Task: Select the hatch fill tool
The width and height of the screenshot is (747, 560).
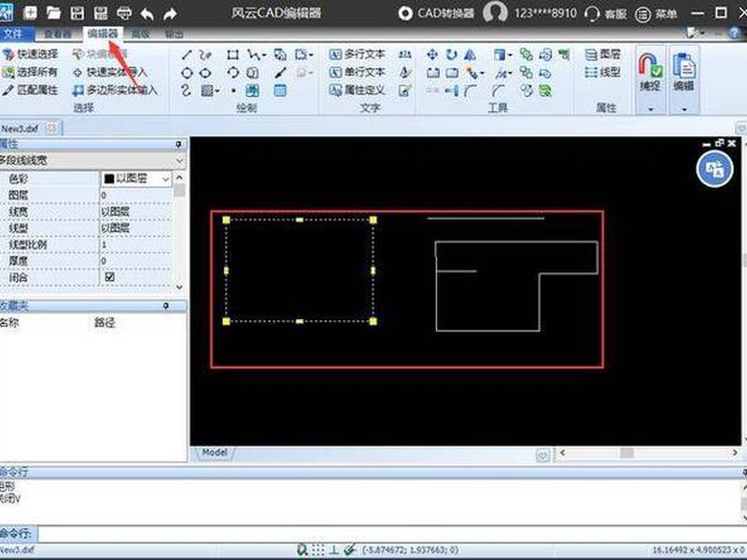Action: click(x=207, y=91)
